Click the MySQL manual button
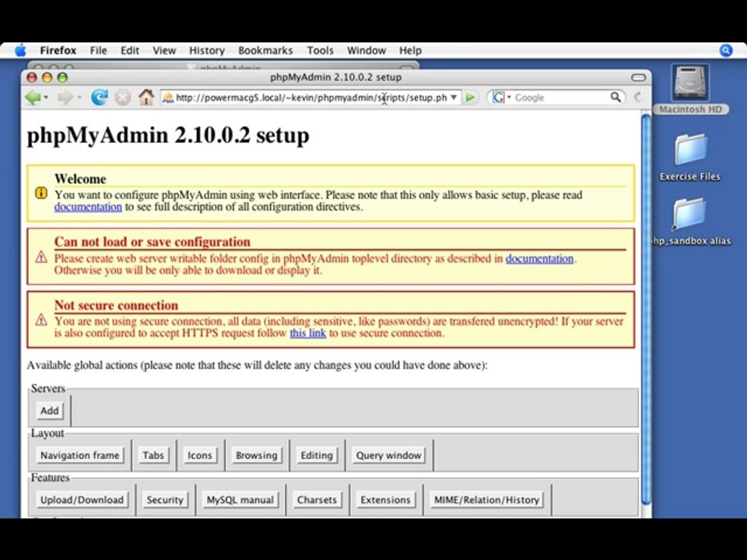Viewport: 747px width, 560px height. [x=240, y=500]
